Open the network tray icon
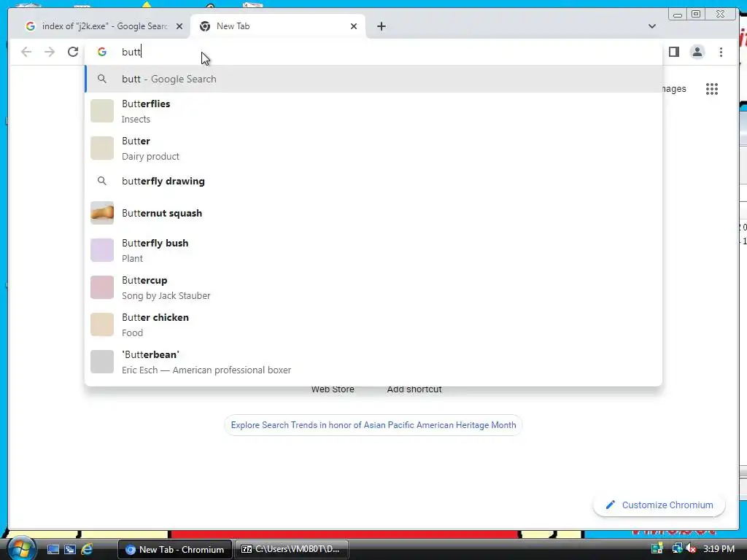This screenshot has height=560, width=747. click(x=676, y=548)
